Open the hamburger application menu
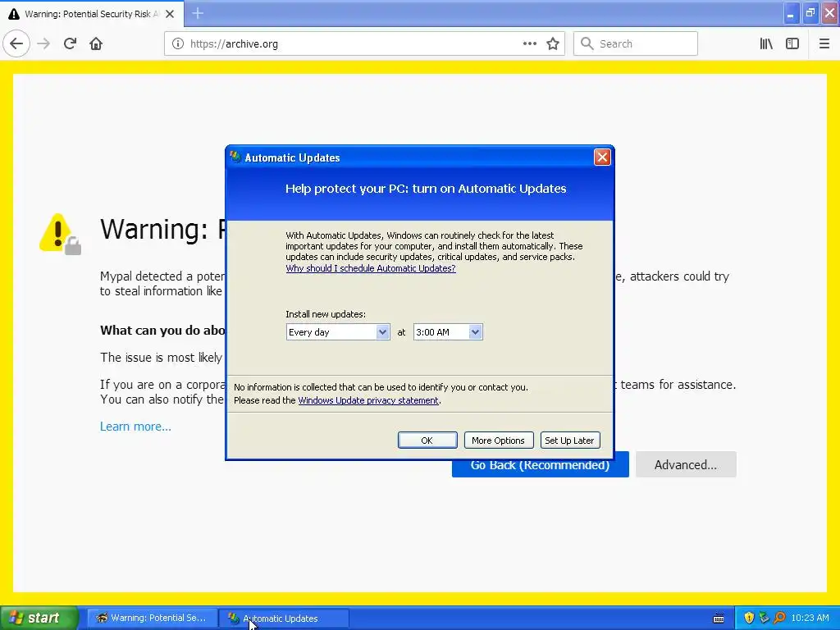 824,43
